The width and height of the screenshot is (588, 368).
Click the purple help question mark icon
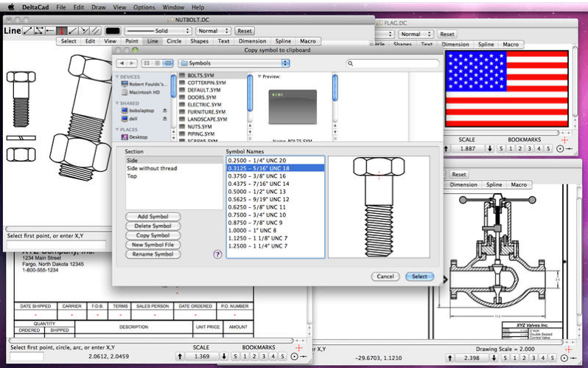217,254
